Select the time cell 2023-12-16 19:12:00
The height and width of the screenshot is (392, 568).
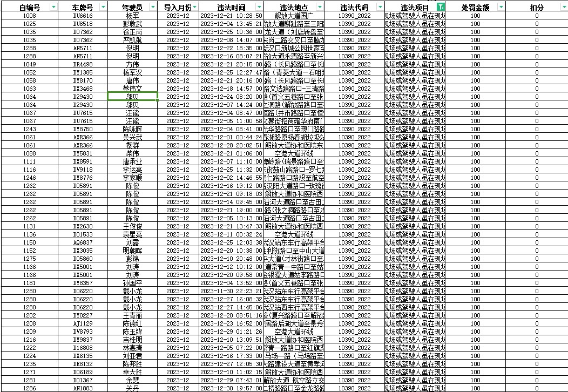pyautogui.click(x=231, y=186)
